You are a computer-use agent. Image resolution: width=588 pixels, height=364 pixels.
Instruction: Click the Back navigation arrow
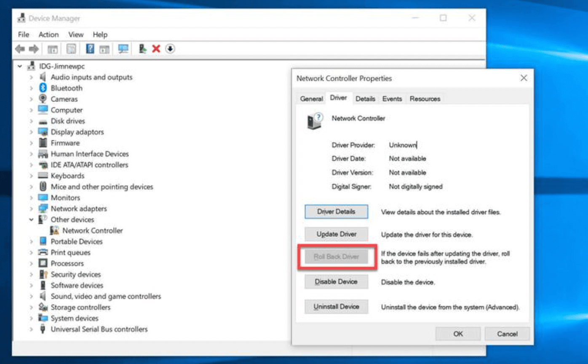(x=20, y=48)
